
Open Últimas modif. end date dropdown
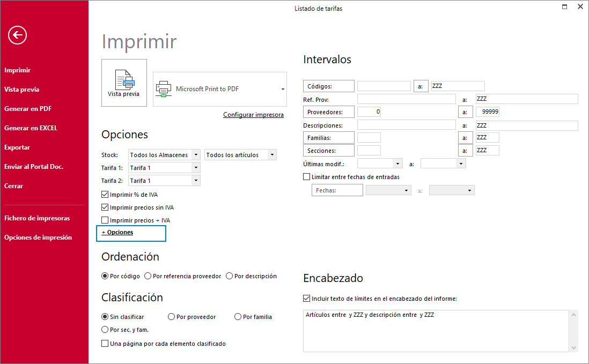pyautogui.click(x=461, y=164)
